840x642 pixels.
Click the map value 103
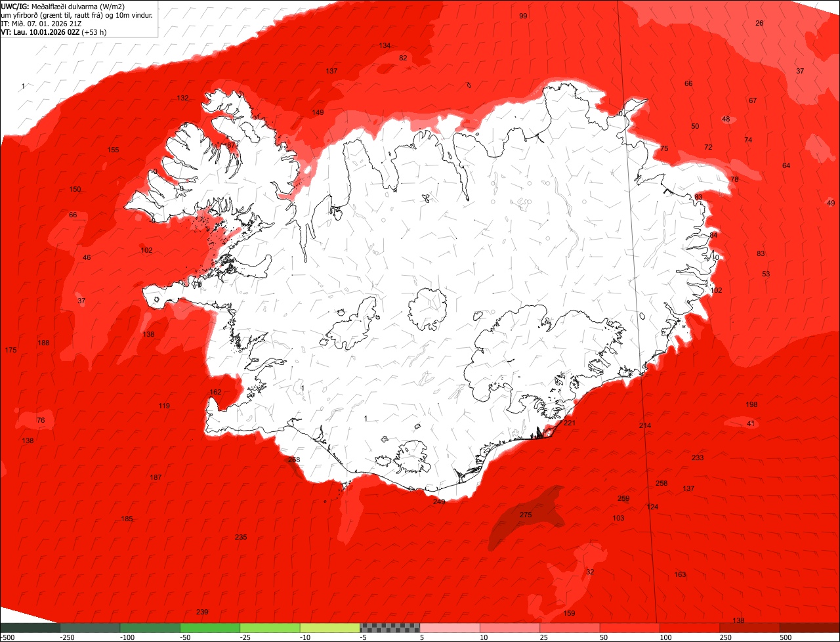pos(618,518)
